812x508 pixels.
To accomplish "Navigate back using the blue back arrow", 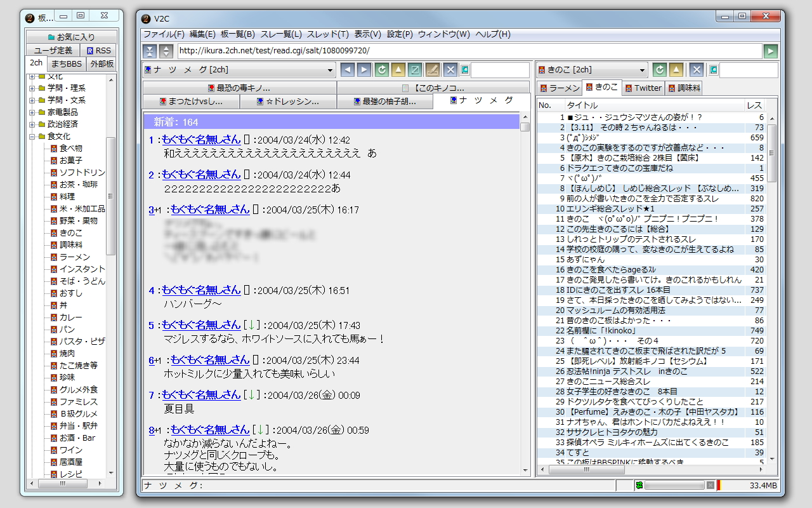I will coord(348,70).
